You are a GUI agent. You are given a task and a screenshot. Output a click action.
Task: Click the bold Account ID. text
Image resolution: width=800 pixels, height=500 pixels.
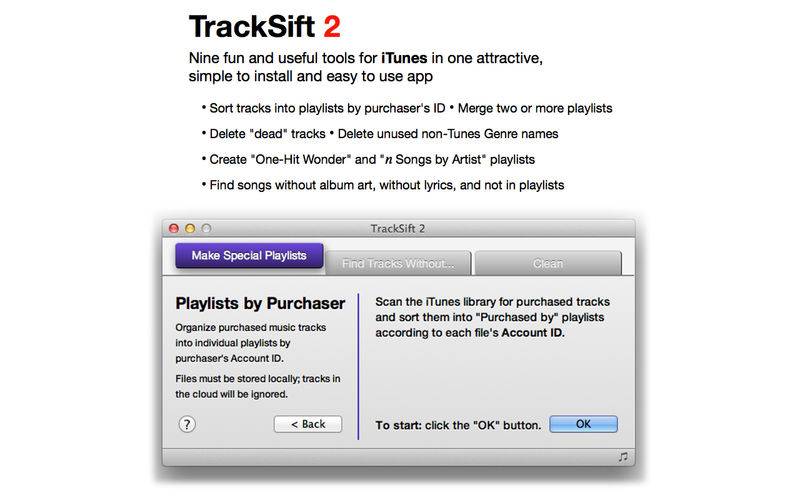533,333
